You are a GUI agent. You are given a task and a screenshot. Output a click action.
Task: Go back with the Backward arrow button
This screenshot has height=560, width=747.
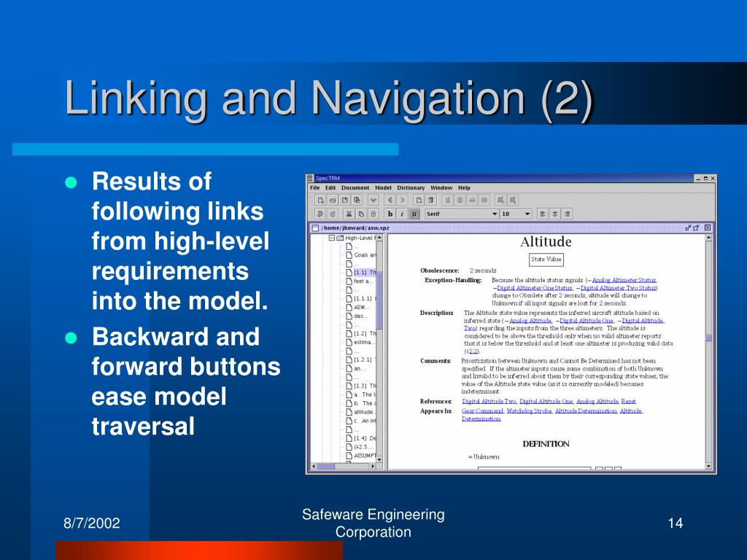[390, 201]
